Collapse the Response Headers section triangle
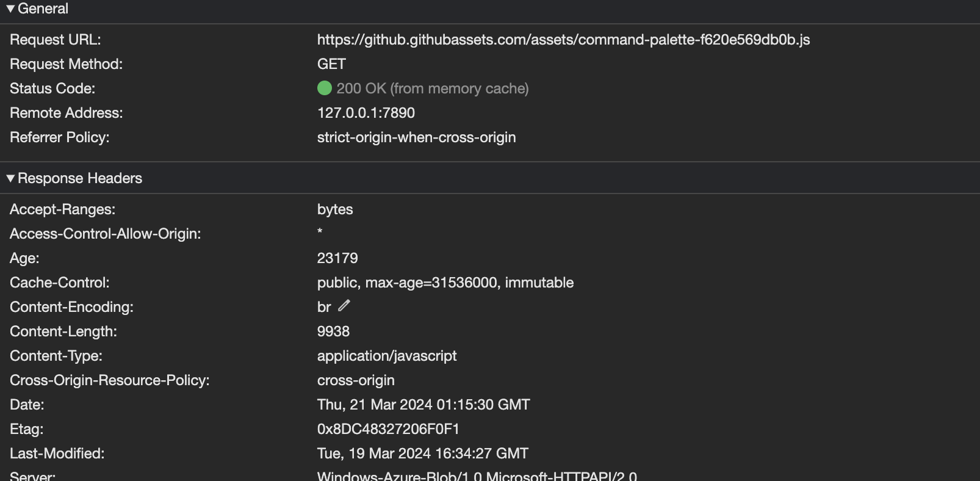980x481 pixels. click(10, 178)
